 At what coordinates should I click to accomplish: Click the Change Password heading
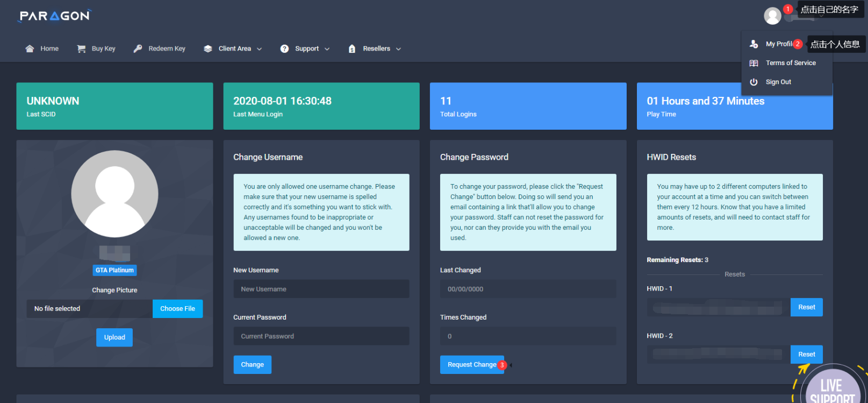474,157
